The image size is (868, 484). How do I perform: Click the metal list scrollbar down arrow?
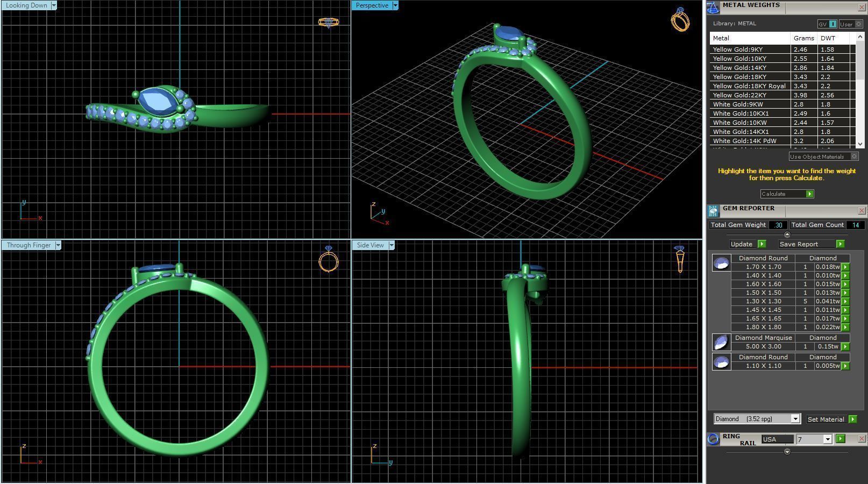pyautogui.click(x=860, y=144)
